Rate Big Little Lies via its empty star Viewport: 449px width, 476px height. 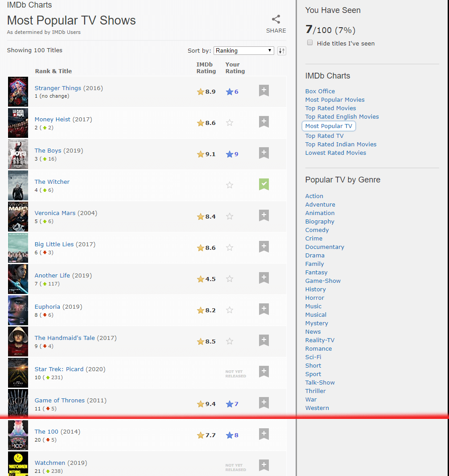point(229,247)
